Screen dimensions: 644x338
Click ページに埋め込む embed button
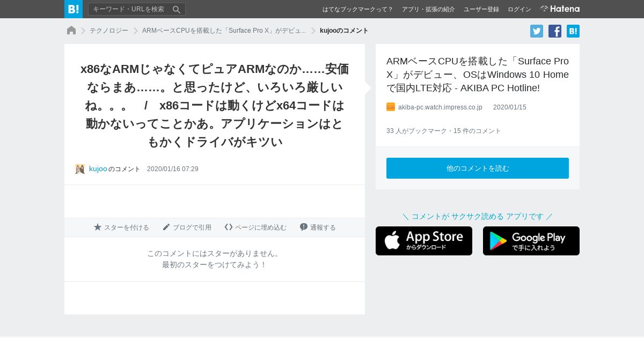pos(255,227)
